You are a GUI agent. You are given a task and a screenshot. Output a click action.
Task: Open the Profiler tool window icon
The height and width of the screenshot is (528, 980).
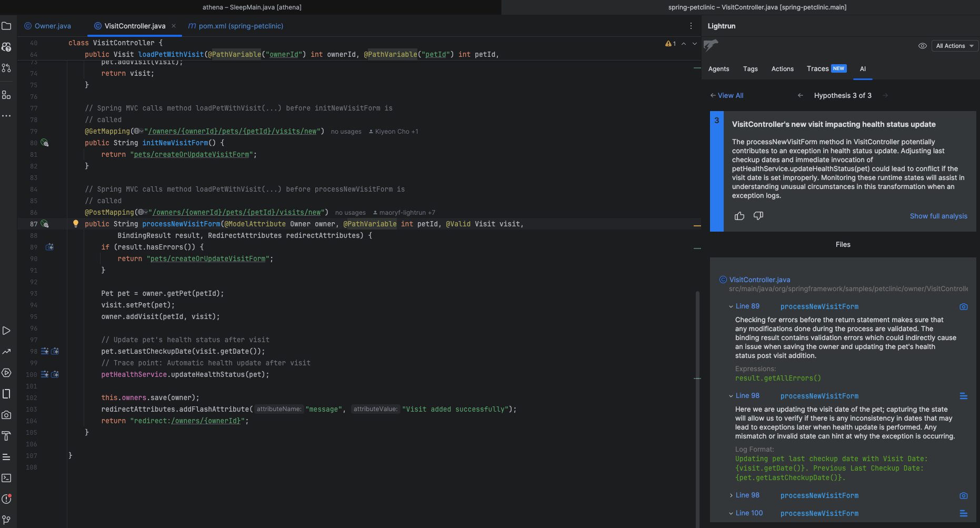[x=6, y=352]
